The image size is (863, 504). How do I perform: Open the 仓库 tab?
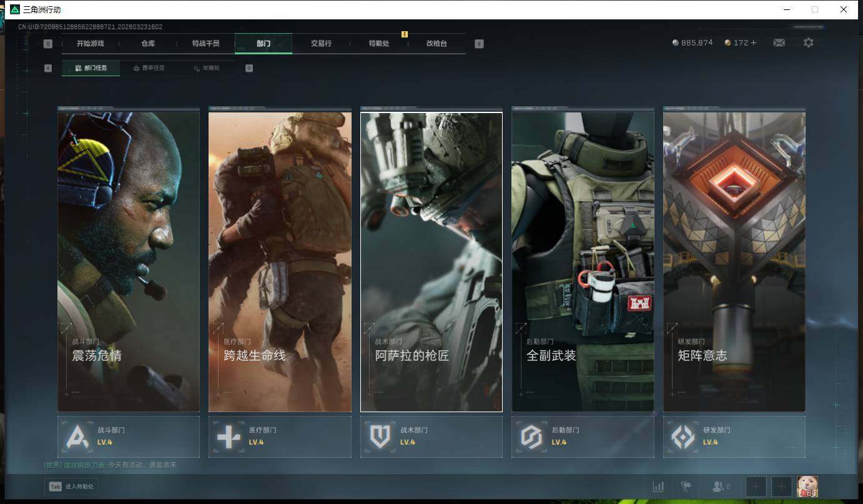[148, 44]
